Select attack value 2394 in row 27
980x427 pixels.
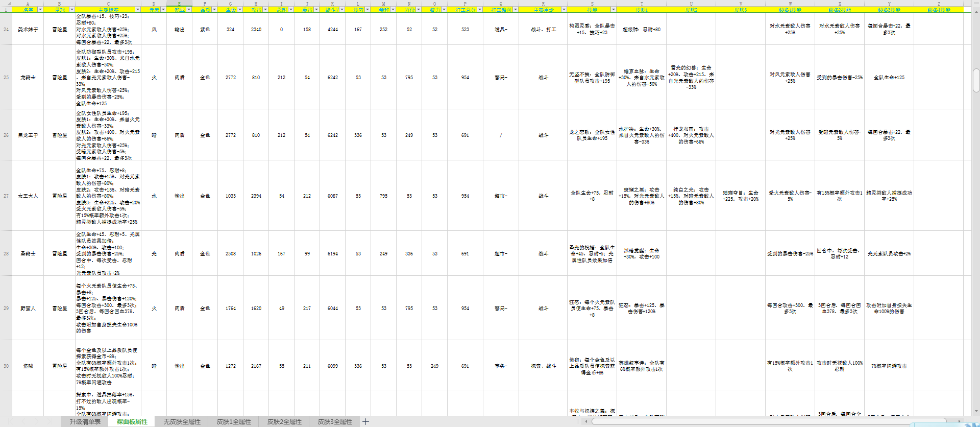[x=256, y=196]
